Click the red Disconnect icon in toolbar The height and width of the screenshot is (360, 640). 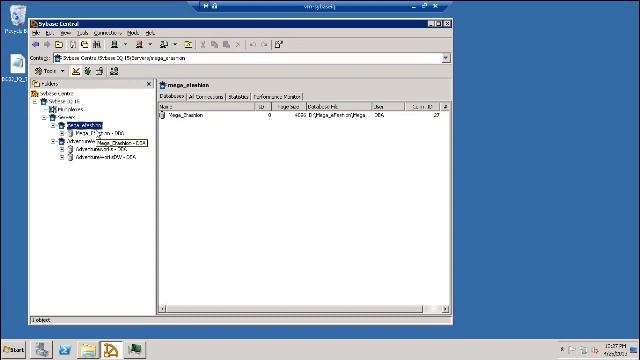point(139,44)
